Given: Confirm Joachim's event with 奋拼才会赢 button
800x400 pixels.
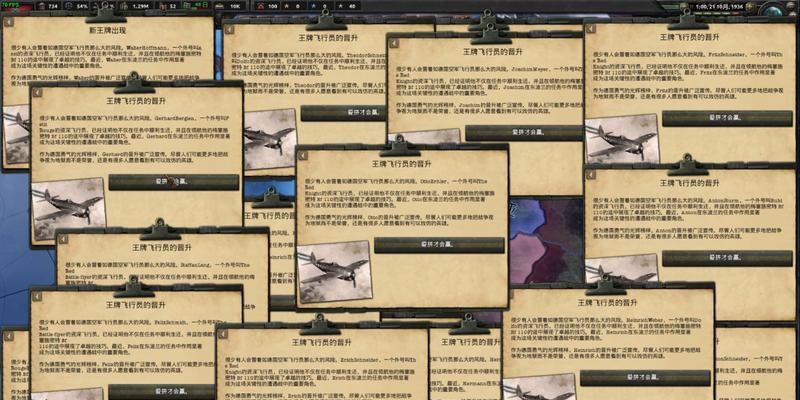Looking at the screenshot, I should click(524, 133).
